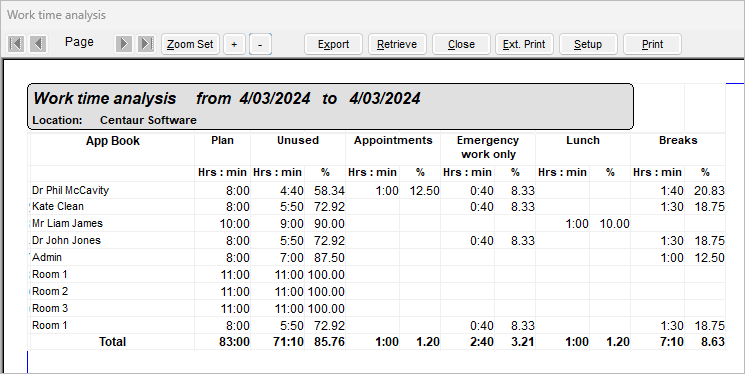
Task: Click the Room 2 row name
Action: 50,291
